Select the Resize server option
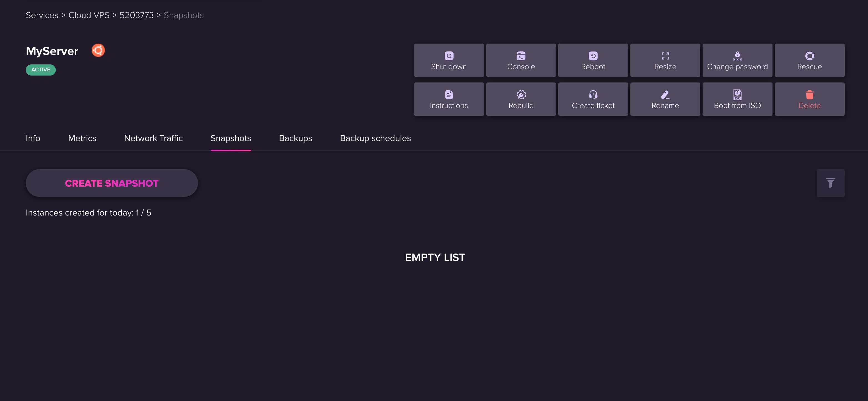The width and height of the screenshot is (868, 401). point(665,60)
